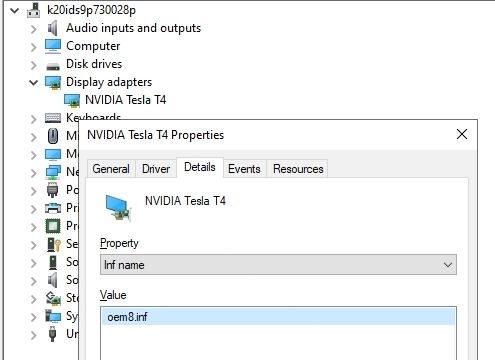Image resolution: width=495 pixels, height=360 pixels.
Task: Click the device icon in Properties dialog
Action: click(x=118, y=208)
